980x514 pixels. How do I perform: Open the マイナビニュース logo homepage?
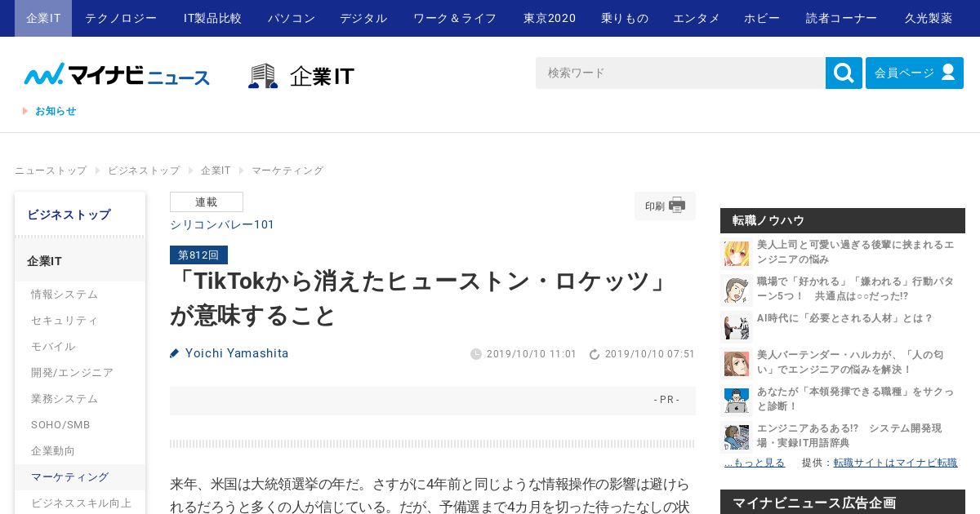[117, 74]
